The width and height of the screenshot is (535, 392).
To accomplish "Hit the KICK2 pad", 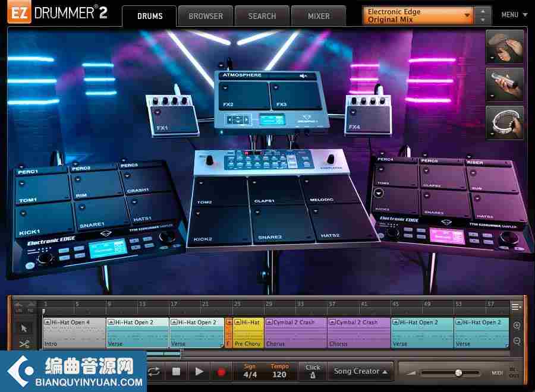I will (x=222, y=225).
